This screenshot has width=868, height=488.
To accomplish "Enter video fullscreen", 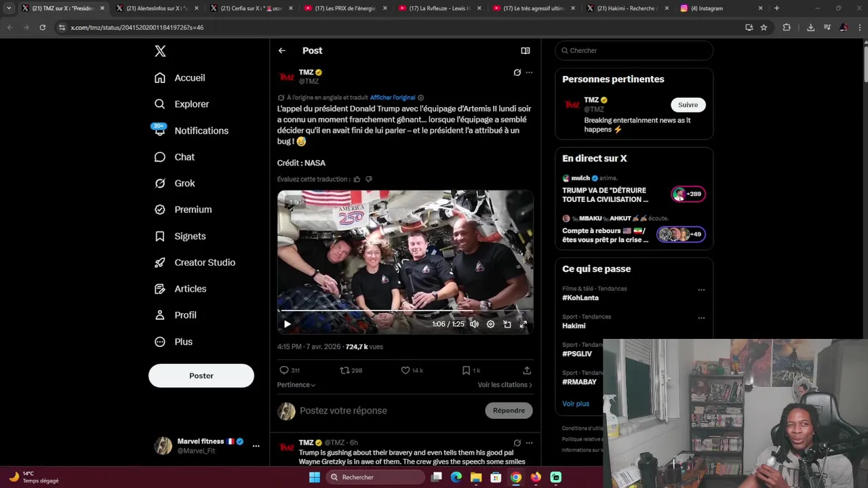I will (x=523, y=325).
